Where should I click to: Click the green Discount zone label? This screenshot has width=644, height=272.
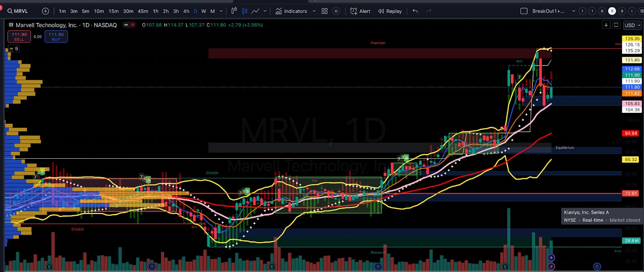click(378, 252)
